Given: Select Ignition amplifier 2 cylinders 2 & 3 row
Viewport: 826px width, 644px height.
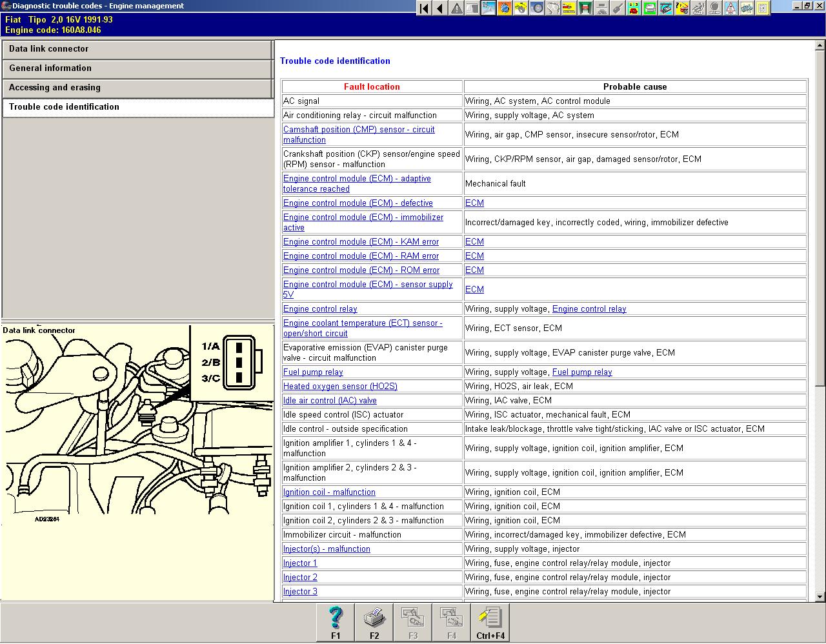Looking at the screenshot, I should [544, 472].
